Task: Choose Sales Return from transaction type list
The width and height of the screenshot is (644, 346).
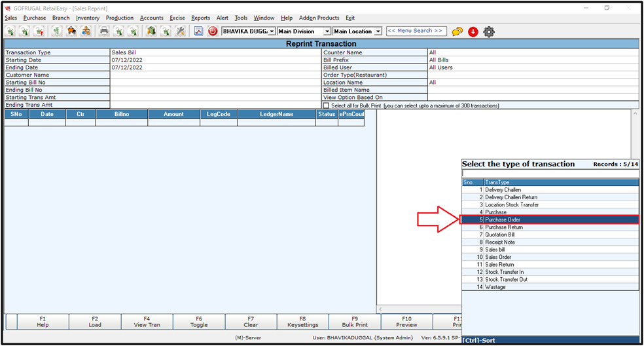Action: click(x=501, y=265)
